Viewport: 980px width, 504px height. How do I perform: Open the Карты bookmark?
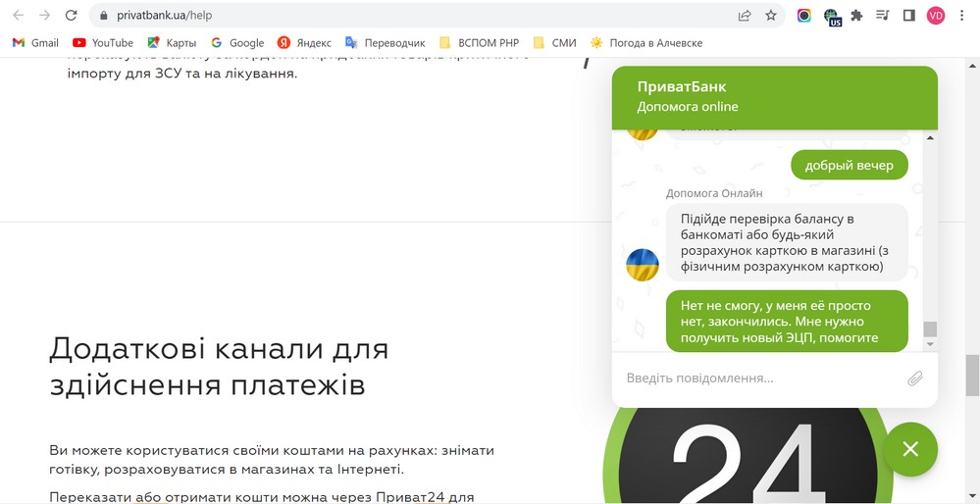(x=172, y=43)
